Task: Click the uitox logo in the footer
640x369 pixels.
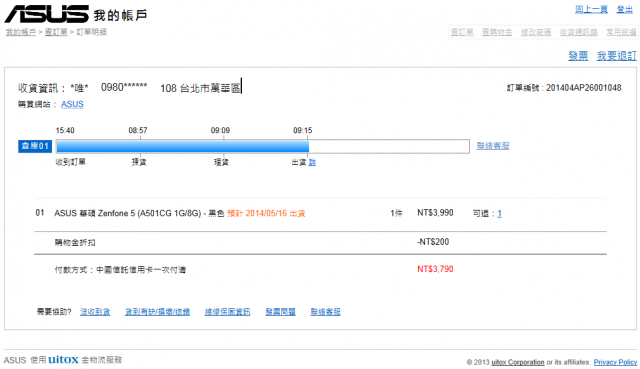Action: (63, 360)
